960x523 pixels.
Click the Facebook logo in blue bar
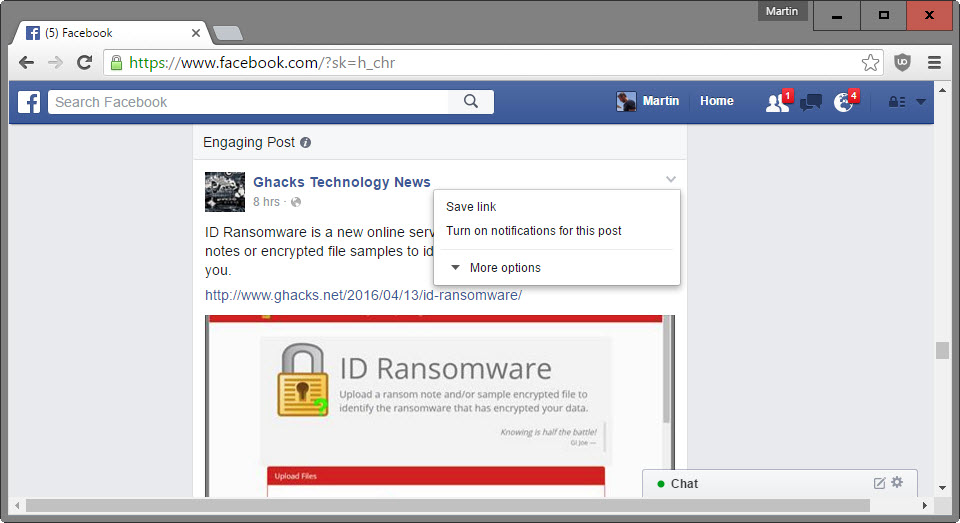[29, 102]
